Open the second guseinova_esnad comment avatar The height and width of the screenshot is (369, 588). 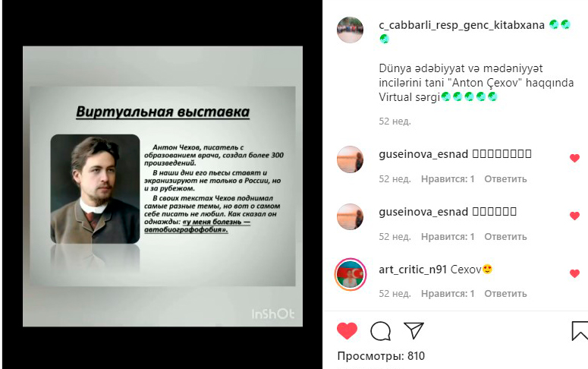(350, 217)
